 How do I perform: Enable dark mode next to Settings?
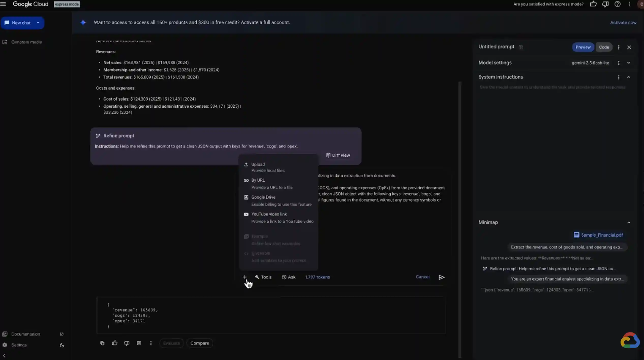62,345
